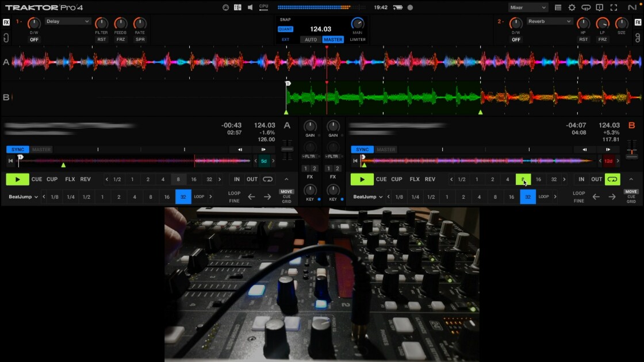Open deck A FLTR type dropdown

310,156
